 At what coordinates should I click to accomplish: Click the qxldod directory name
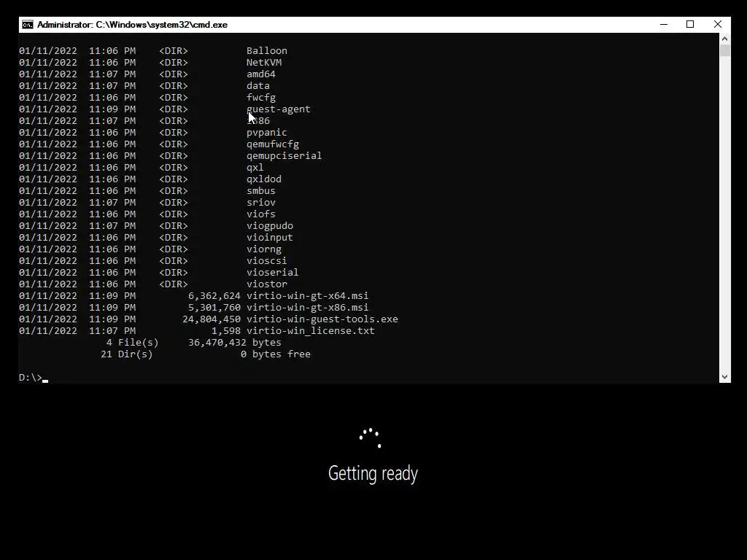264,179
